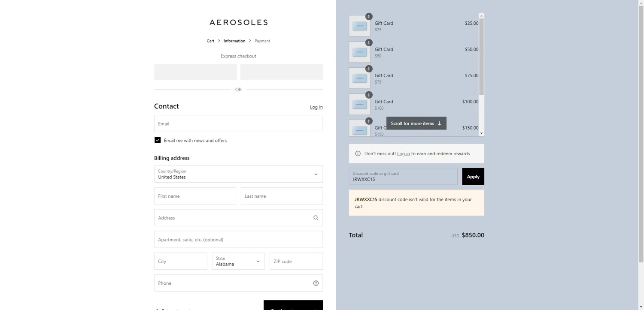Go back to Cart breadcrumb
Image resolution: width=644 pixels, height=310 pixels.
coord(210,41)
